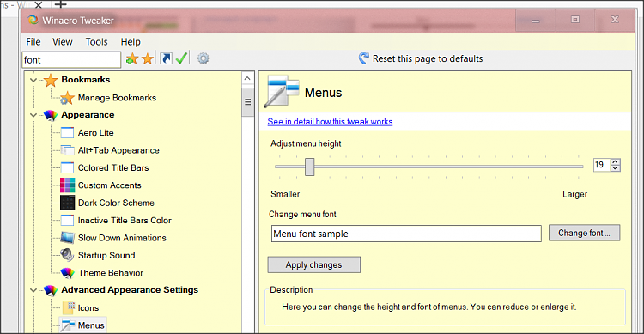Screen dimensions: 644x334
Task: Click the Dark Color Scheme black icon
Action: (x=67, y=203)
